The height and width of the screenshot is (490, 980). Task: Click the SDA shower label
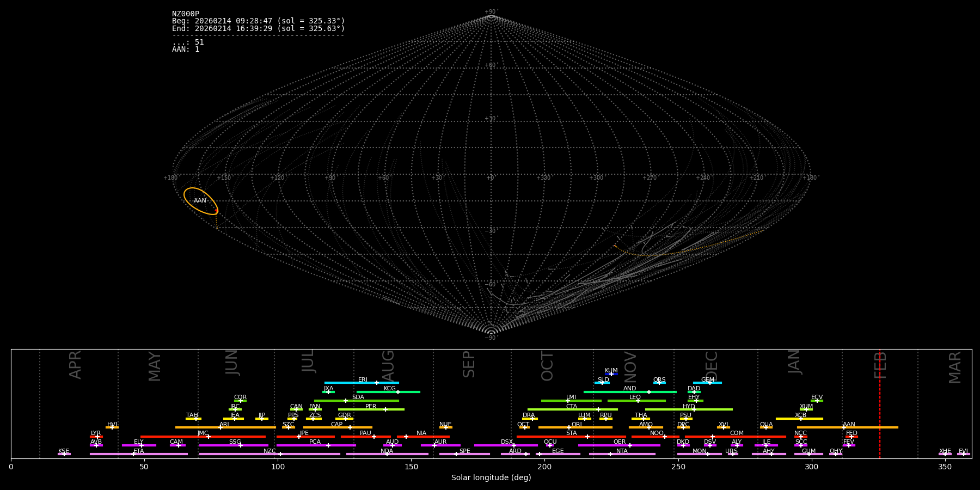pos(358,397)
